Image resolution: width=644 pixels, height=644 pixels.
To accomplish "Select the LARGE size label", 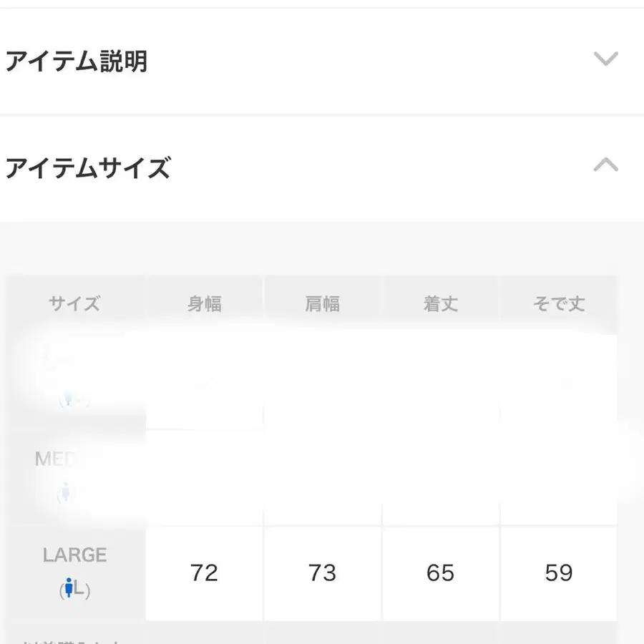I will click(x=74, y=555).
